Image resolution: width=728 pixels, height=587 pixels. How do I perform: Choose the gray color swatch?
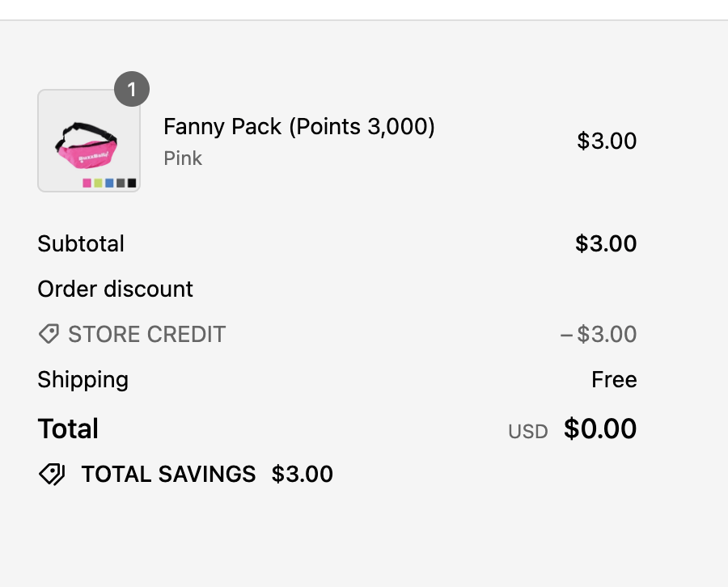tap(121, 184)
